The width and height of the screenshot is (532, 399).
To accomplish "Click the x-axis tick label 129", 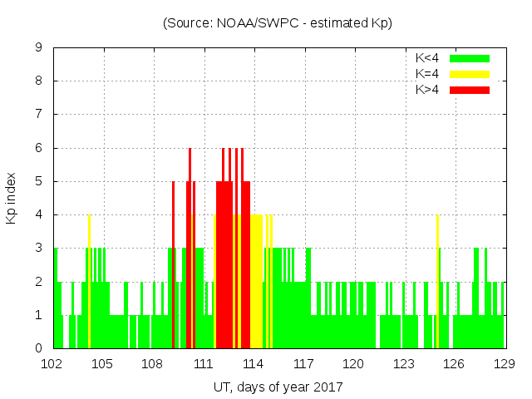I will coord(504,363).
